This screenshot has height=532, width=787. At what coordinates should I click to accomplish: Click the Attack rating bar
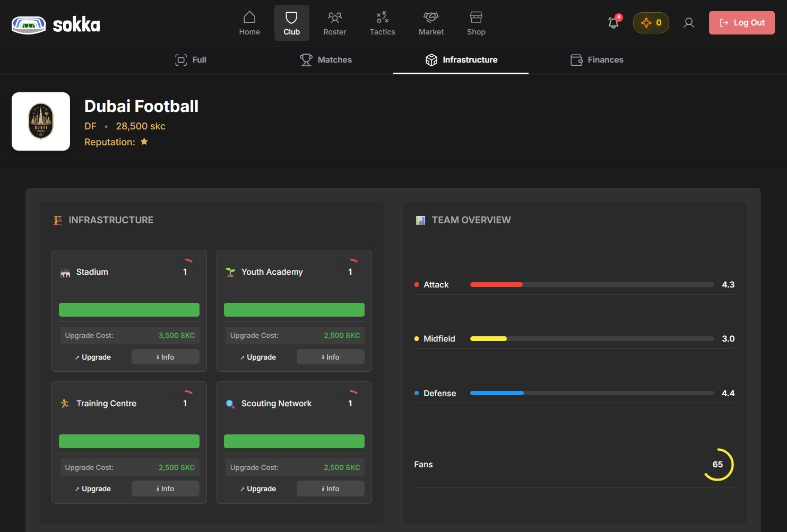coord(592,285)
